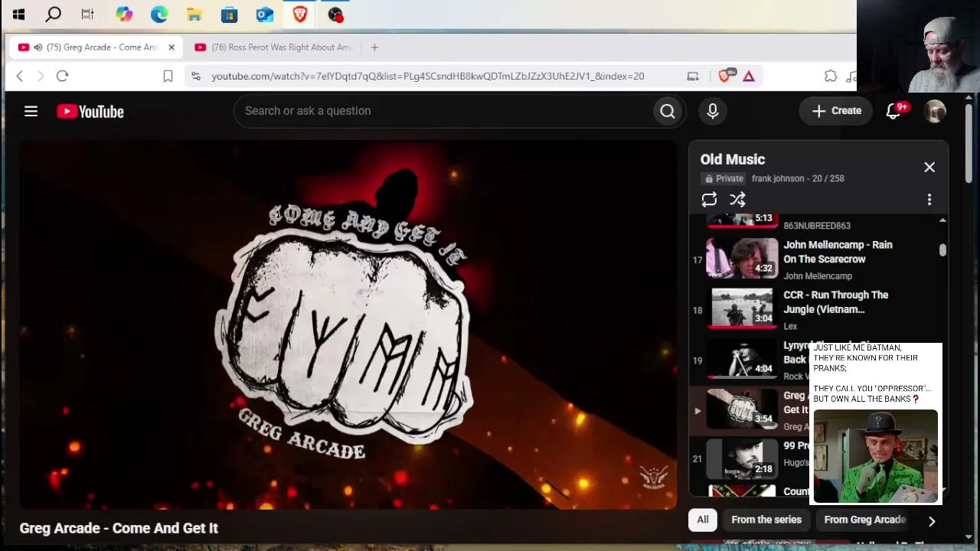The height and width of the screenshot is (551, 980).
Task: Select the All filter chip
Action: [x=703, y=520]
